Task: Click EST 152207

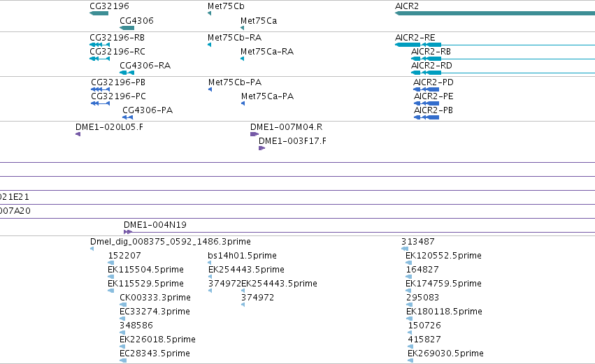Action: click(124, 256)
